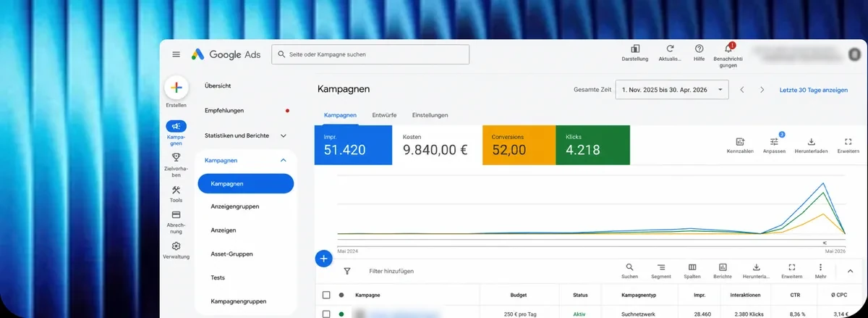Sort by the Kampagnentyp column header
The width and height of the screenshot is (868, 318).
[x=639, y=295]
